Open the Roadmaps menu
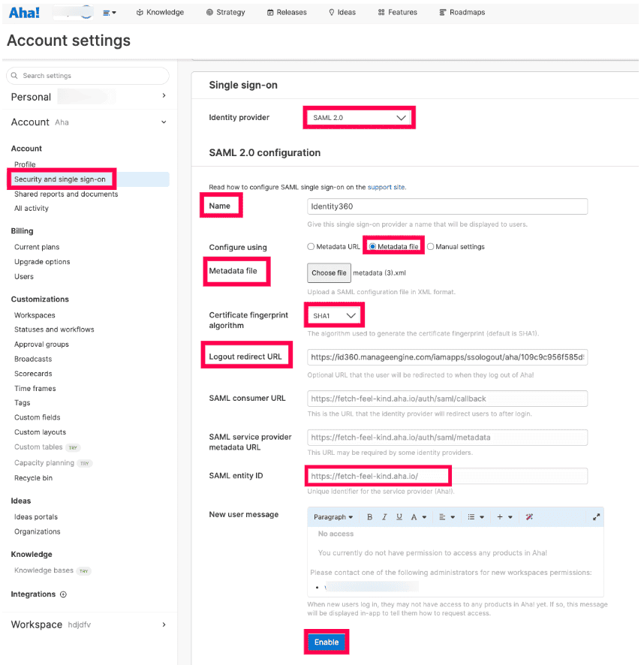644x665 pixels. coord(462,12)
